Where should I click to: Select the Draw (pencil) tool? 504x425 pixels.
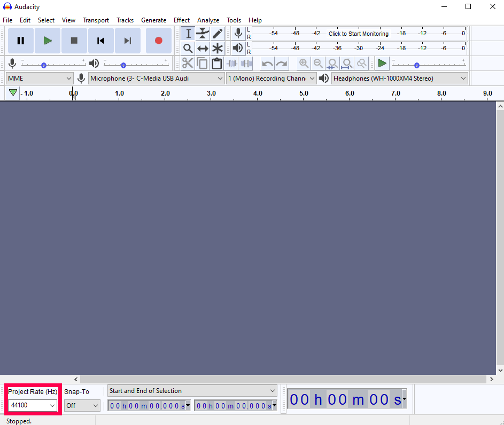pyautogui.click(x=218, y=34)
